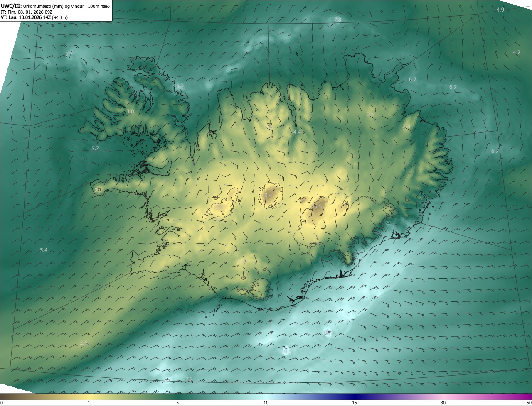Click the 5.4 value label
Image resolution: width=532 pixels, height=406 pixels.
click(x=44, y=250)
